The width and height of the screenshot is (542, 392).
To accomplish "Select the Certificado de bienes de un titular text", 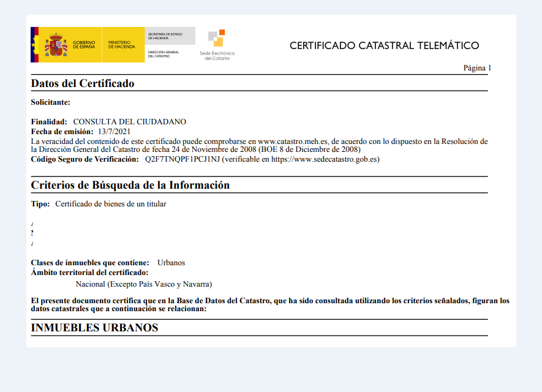I will pos(110,204).
